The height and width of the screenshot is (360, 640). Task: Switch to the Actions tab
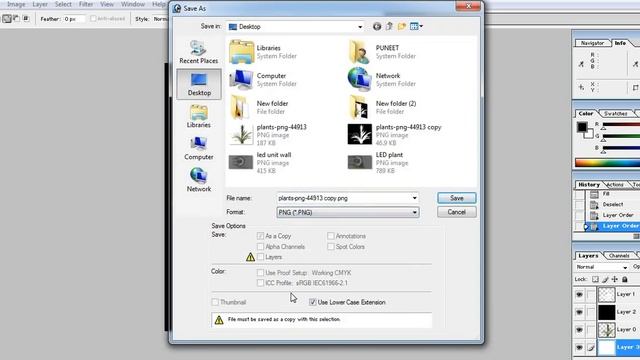(616, 185)
